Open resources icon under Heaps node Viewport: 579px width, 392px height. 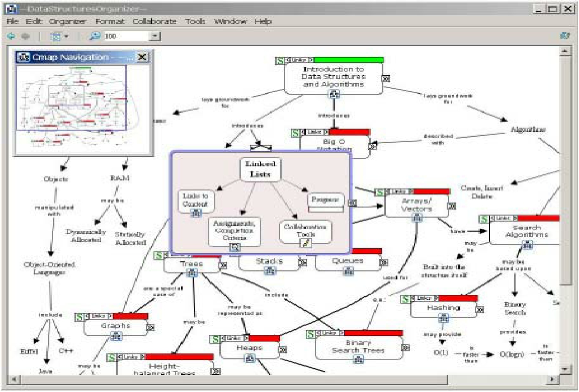(250, 358)
